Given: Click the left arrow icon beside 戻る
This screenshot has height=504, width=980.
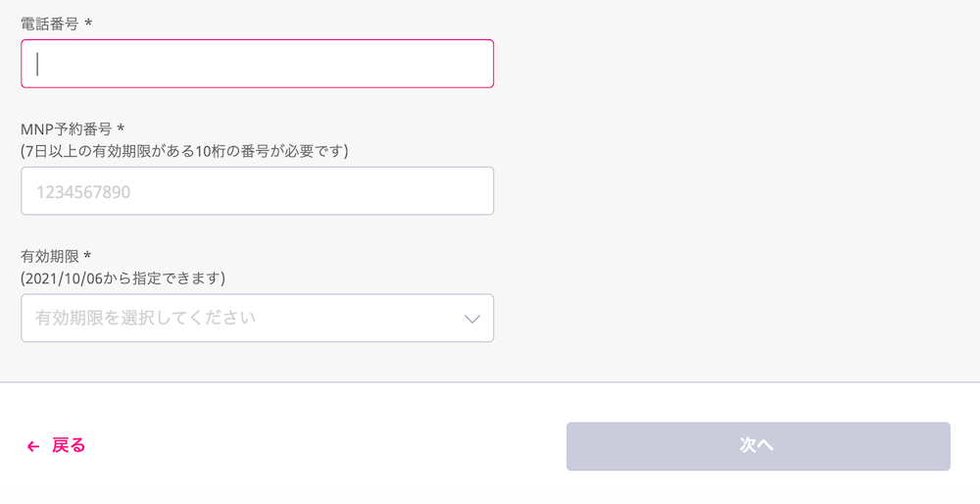Looking at the screenshot, I should pyautogui.click(x=33, y=446).
